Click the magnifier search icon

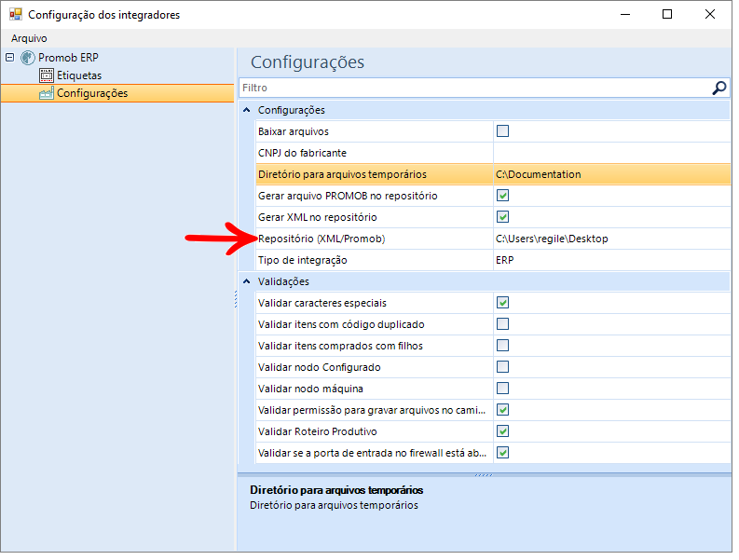click(x=718, y=88)
